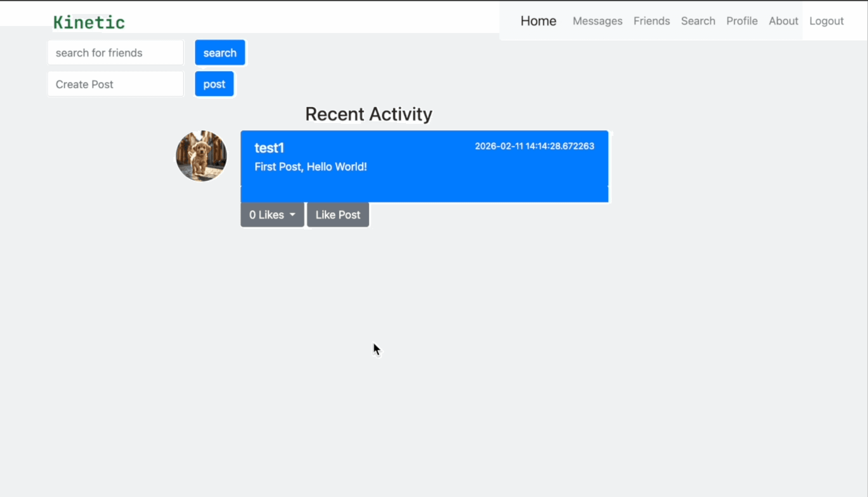Click the empty footer strip of test1's post

(424, 194)
